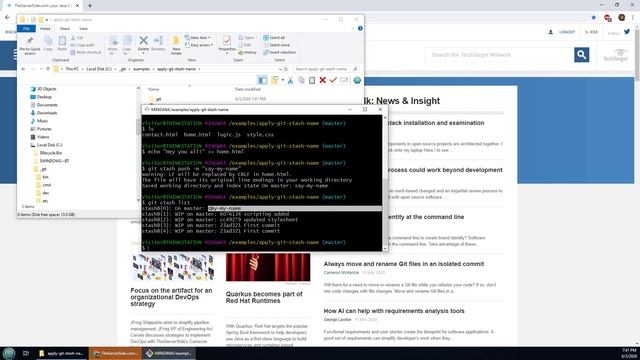This screenshot has height=360, width=640.
Task: Click the red X delete icon in toolbar
Action: click(x=322, y=80)
